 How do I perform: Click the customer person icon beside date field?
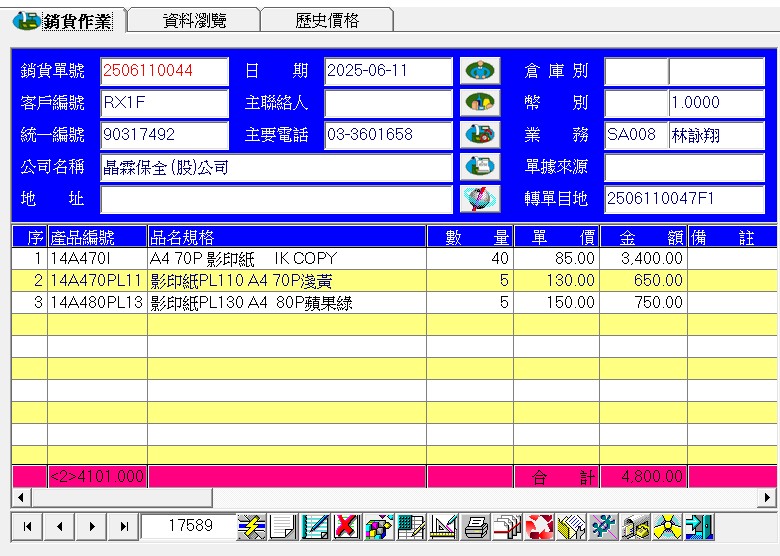coord(480,72)
